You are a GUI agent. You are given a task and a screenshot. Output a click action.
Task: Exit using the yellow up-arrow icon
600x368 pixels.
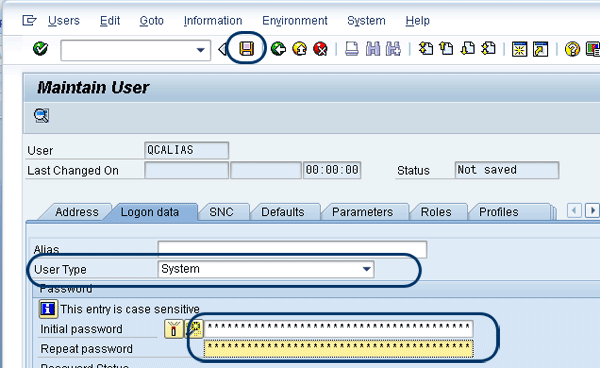click(x=299, y=49)
